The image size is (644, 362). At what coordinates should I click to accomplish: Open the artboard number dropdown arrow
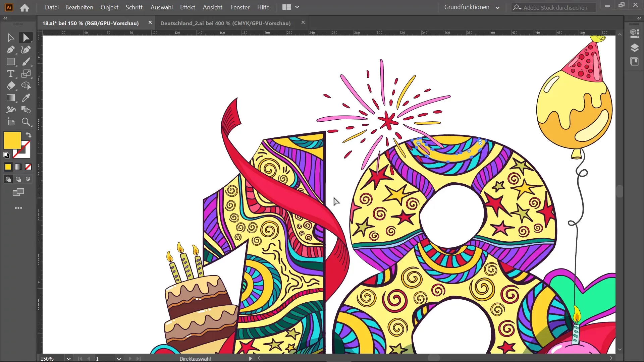119,359
